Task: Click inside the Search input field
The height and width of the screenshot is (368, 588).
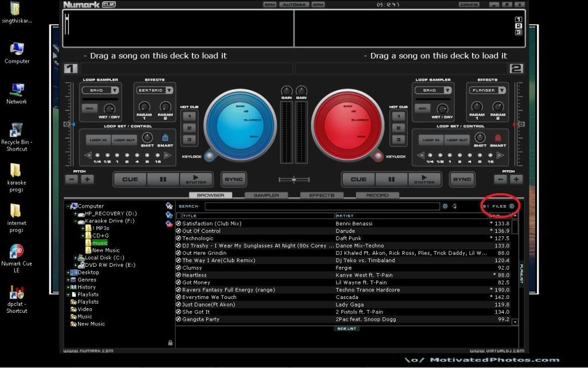Action: pos(323,206)
